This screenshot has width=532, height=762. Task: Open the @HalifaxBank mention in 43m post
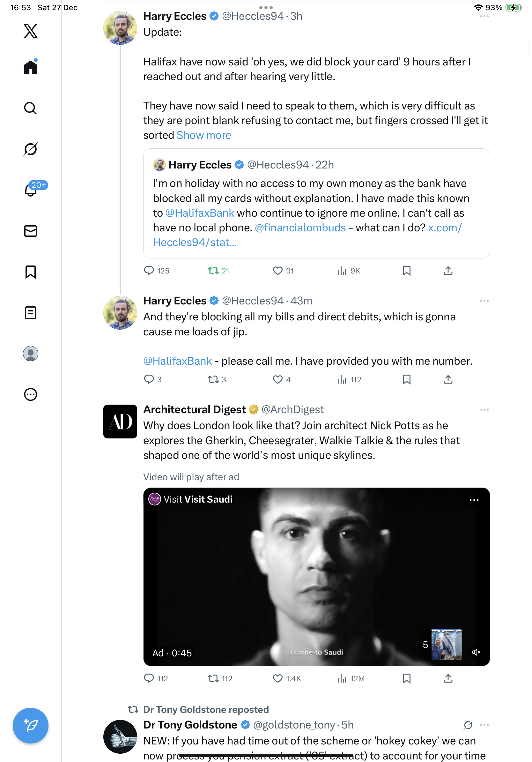click(177, 361)
